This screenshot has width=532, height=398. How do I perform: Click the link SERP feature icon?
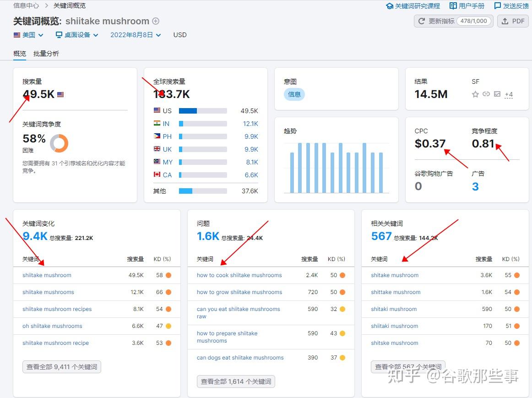click(486, 94)
